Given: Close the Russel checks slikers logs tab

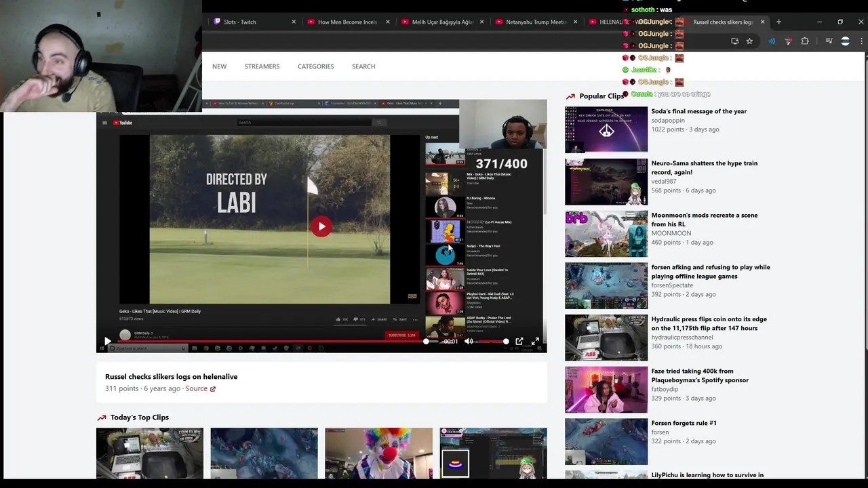Looking at the screenshot, I should (762, 22).
